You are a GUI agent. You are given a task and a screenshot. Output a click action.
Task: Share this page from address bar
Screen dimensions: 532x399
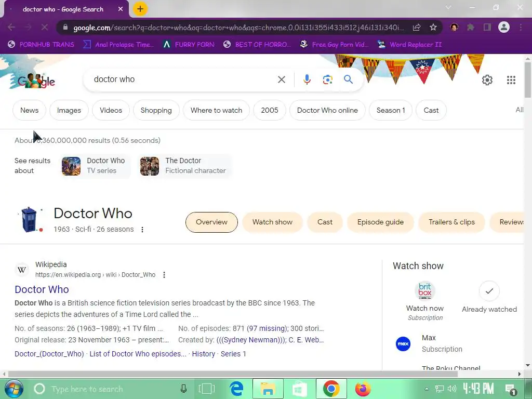[x=417, y=28]
